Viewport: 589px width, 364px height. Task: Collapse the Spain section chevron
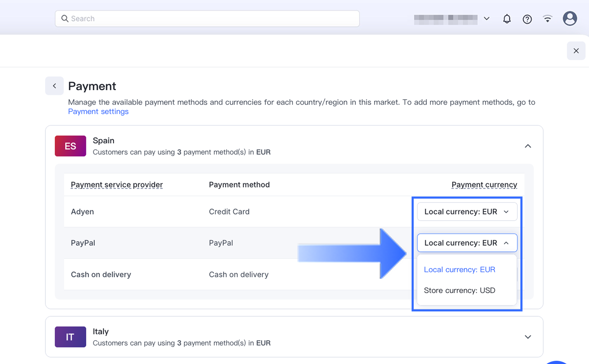(528, 146)
